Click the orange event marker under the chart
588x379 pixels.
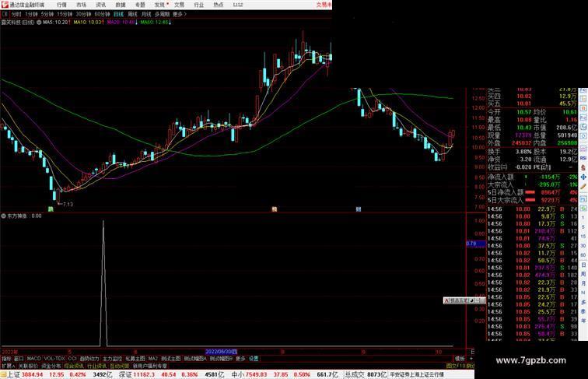pyautogui.click(x=274, y=209)
